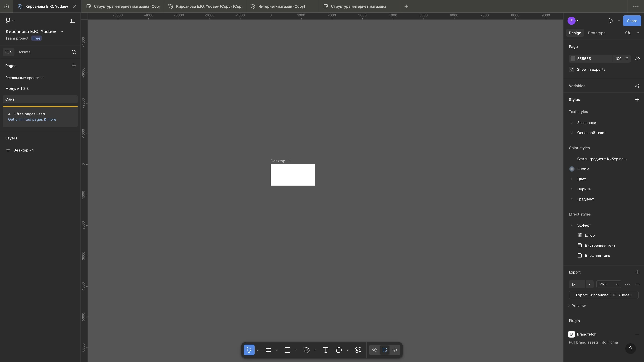This screenshot has width=644, height=362.
Task: Click the search icon in file panel
Action: pyautogui.click(x=74, y=52)
